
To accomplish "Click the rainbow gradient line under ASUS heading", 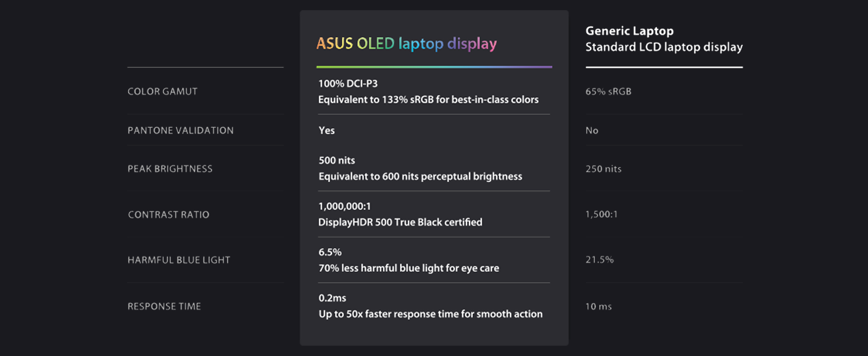I will click(434, 67).
